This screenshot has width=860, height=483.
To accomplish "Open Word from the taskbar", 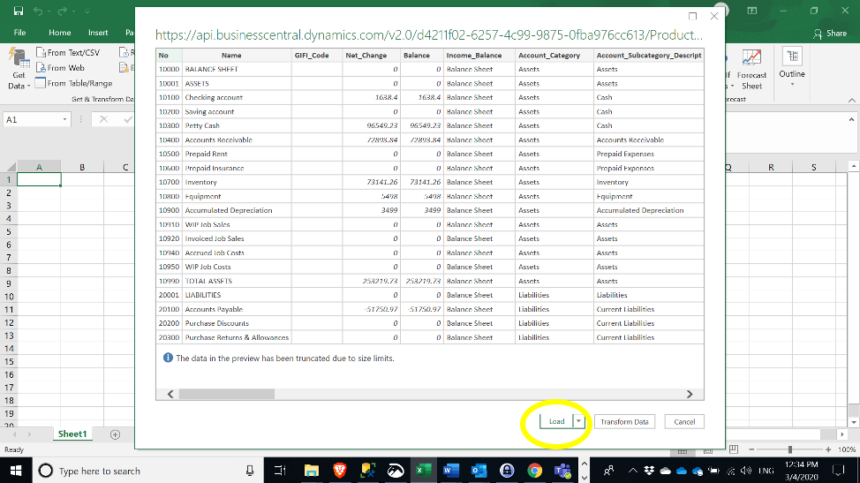I will click(x=451, y=470).
